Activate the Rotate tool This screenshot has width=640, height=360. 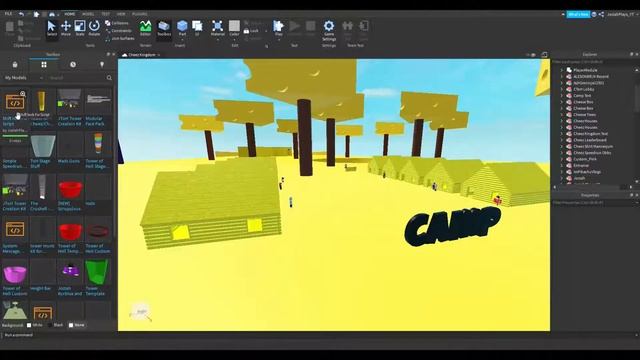tap(94, 29)
